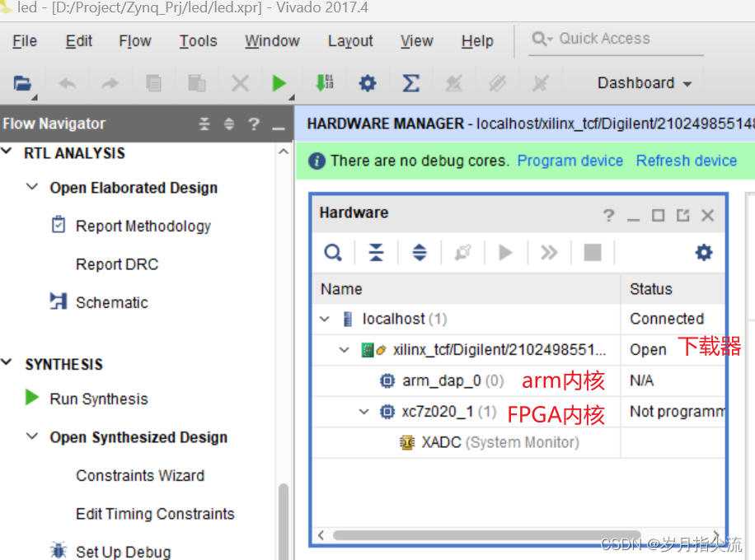
Task: Open Flow Navigator help question mark
Action: (x=254, y=124)
